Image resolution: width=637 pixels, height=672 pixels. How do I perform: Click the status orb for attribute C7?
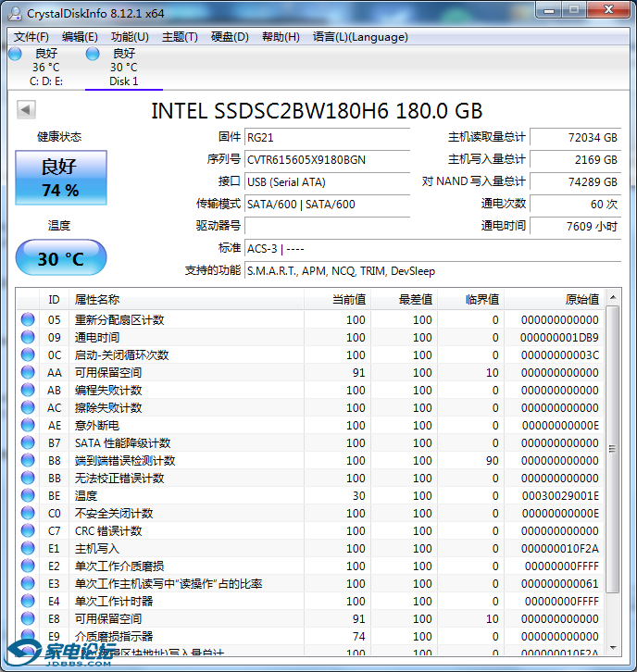pyautogui.click(x=28, y=530)
